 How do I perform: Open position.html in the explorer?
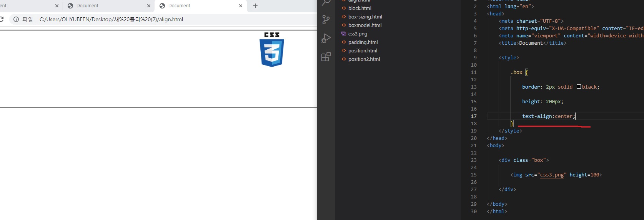point(363,50)
